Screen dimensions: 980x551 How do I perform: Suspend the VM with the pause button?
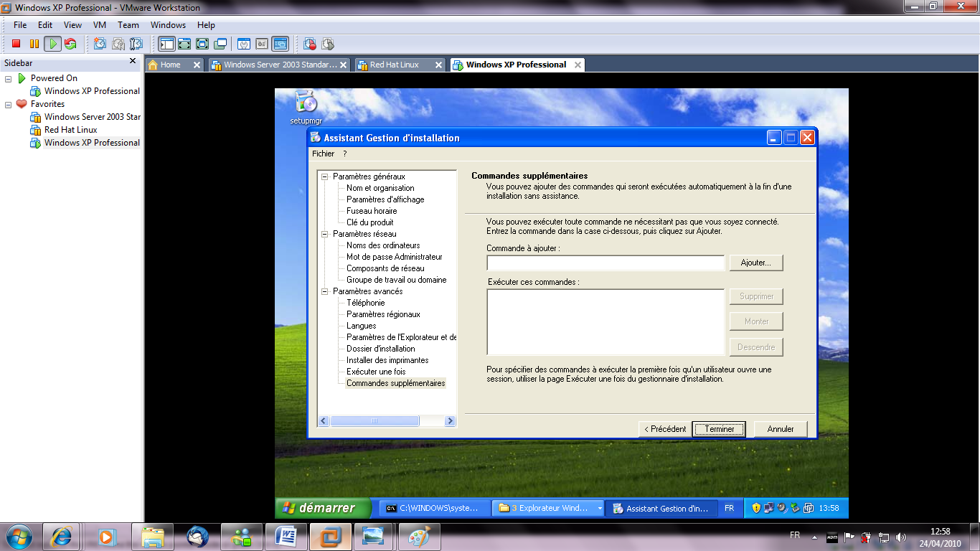coord(34,44)
